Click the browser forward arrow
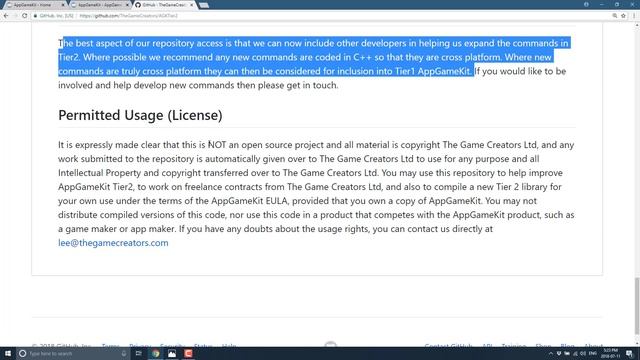This screenshot has height=360, width=640. 16,16
